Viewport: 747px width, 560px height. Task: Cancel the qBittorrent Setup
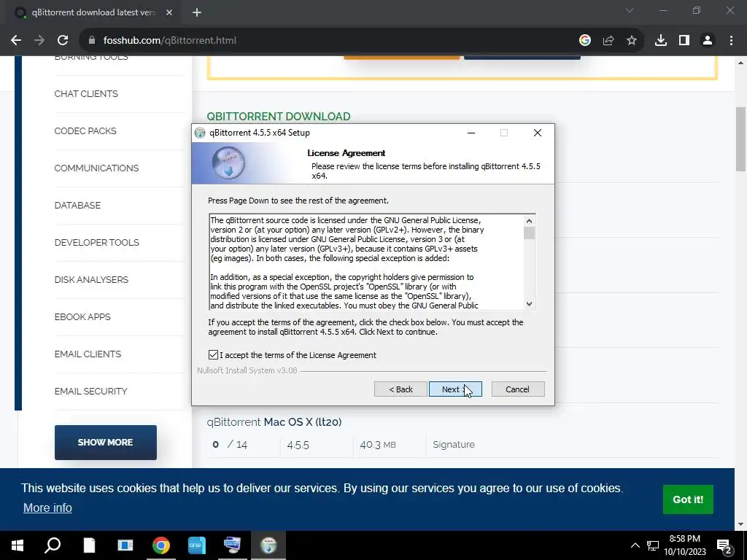point(518,389)
